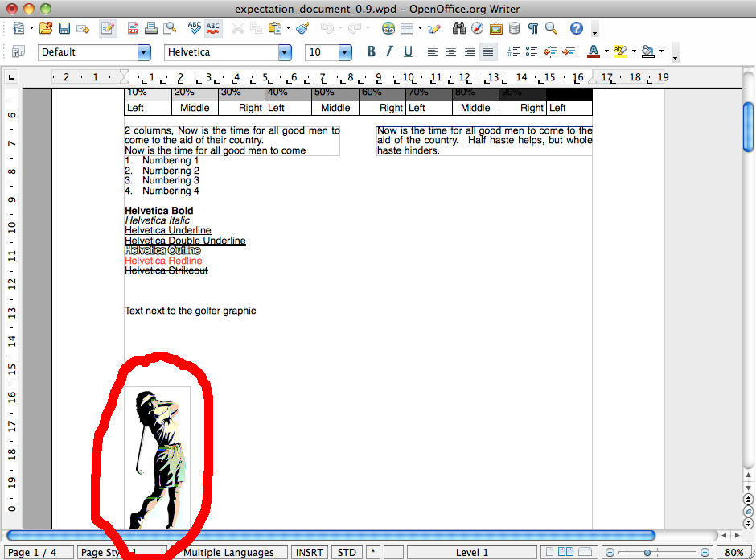
Task: Click the 80% zoom level field
Action: (x=733, y=552)
